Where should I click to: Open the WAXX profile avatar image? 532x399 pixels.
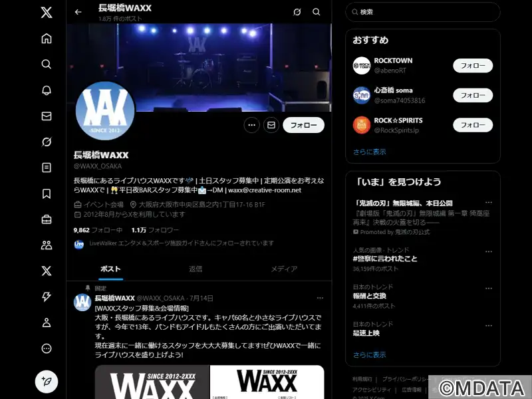click(x=105, y=110)
